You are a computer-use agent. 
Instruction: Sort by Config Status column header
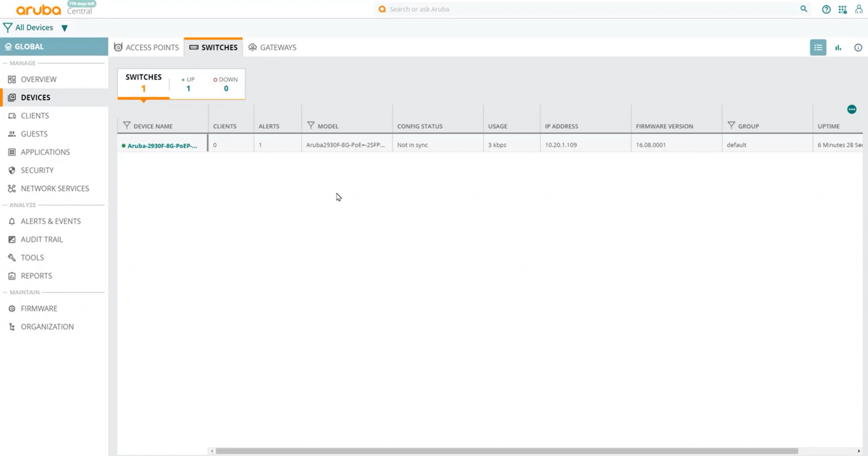pos(420,126)
